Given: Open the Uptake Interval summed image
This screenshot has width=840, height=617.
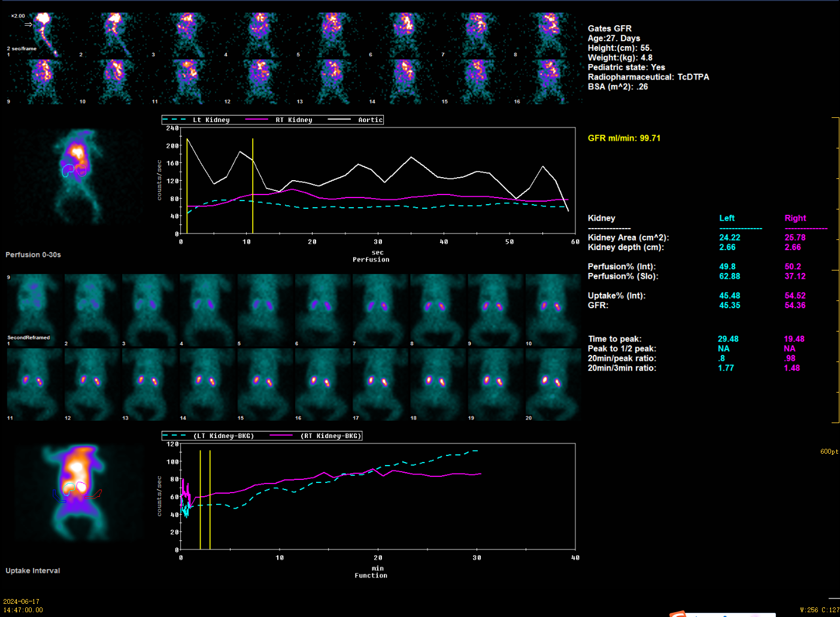Looking at the screenshot, I should 78,493.
